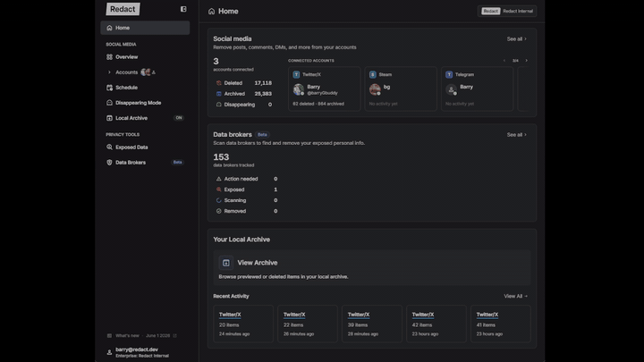
Task: Select the Redact workspace badge
Action: click(x=490, y=11)
